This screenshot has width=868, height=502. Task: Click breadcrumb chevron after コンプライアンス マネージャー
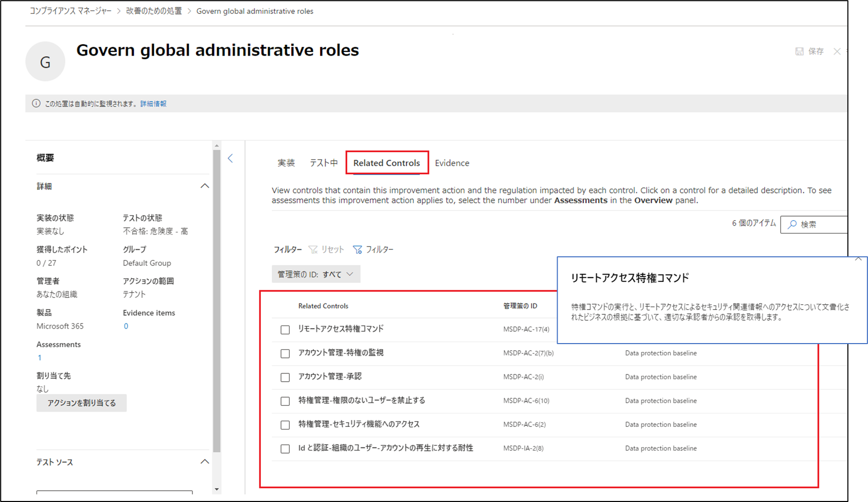(118, 11)
